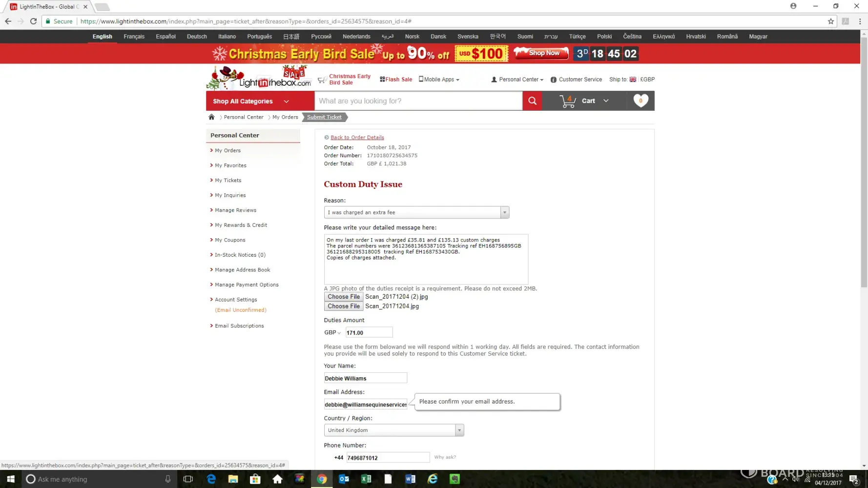Click the Phone Number field
The height and width of the screenshot is (488, 868).
pos(388,458)
